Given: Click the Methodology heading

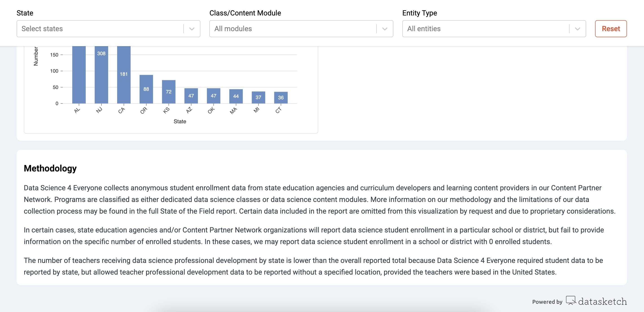Looking at the screenshot, I should 50,168.
